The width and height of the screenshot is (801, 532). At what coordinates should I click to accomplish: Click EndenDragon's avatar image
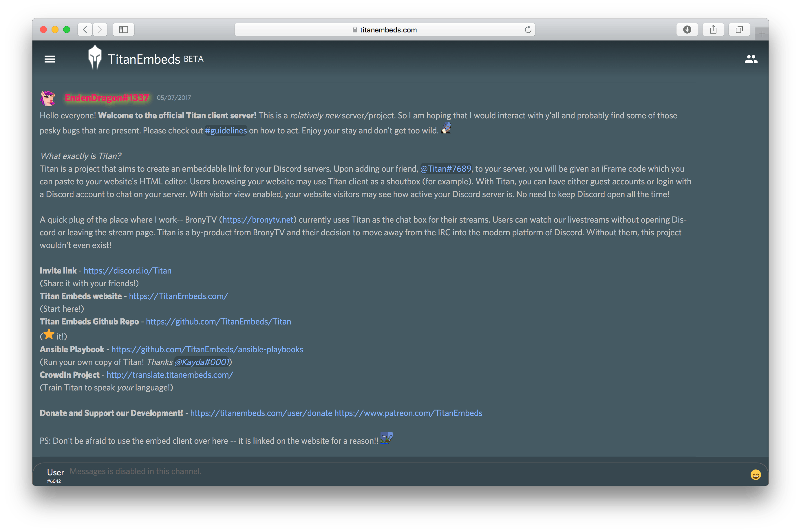(x=48, y=98)
